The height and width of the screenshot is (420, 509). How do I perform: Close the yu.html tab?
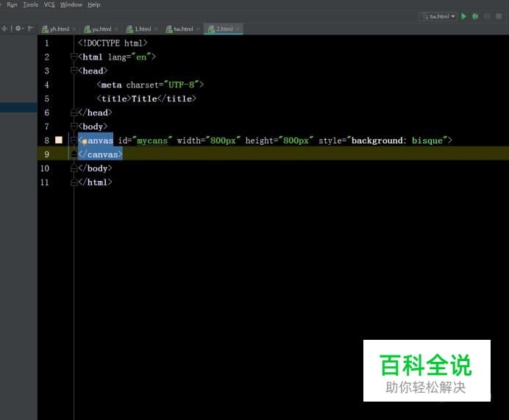point(116,29)
